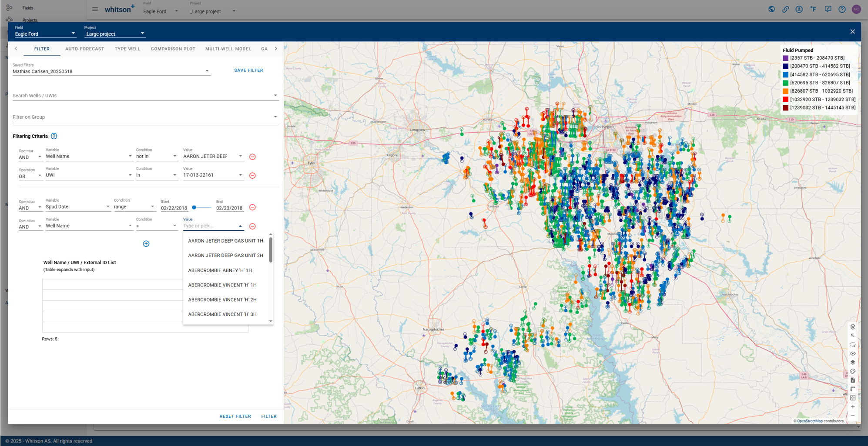This screenshot has height=446, width=868.
Task: Click the fit-to-extent map tool
Action: pyautogui.click(x=853, y=398)
